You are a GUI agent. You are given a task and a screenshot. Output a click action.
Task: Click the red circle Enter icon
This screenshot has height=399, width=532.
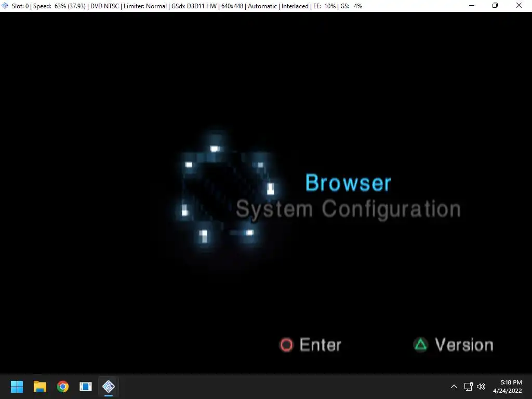point(286,345)
